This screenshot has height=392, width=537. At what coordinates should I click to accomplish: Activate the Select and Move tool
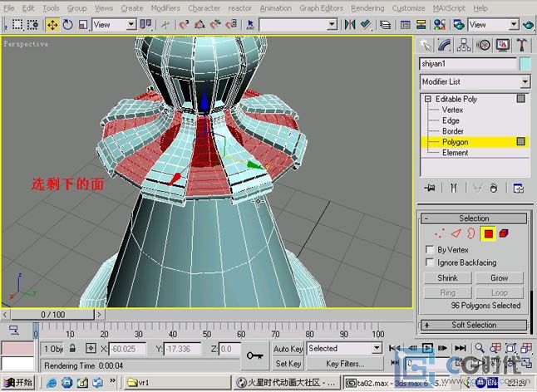(x=52, y=25)
